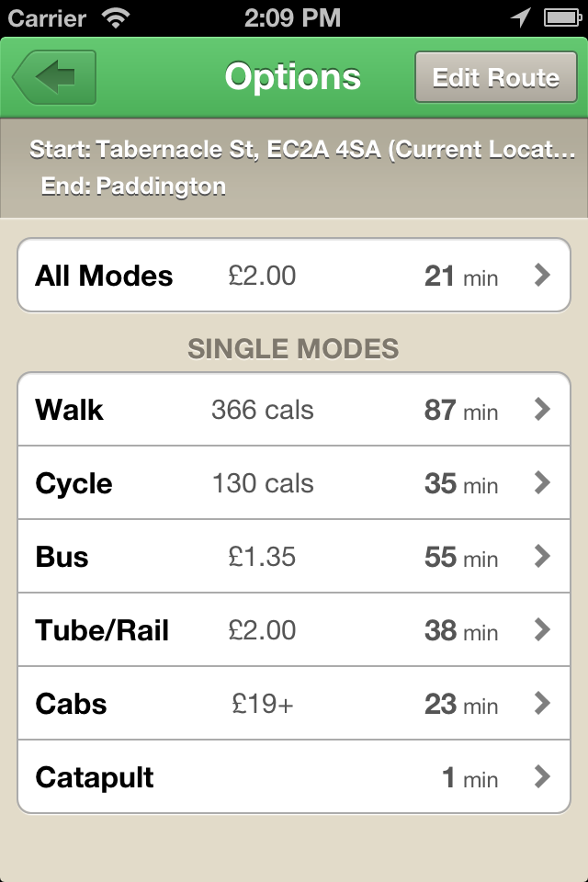Tap the Catapult row chevron arrow
Viewport: 588px width, 882px height.
[542, 776]
